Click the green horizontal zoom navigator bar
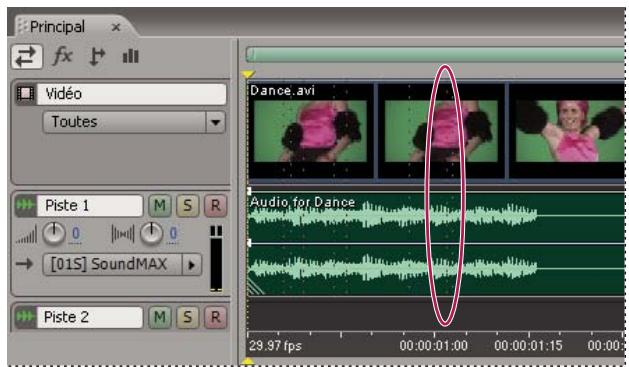 coord(435,55)
